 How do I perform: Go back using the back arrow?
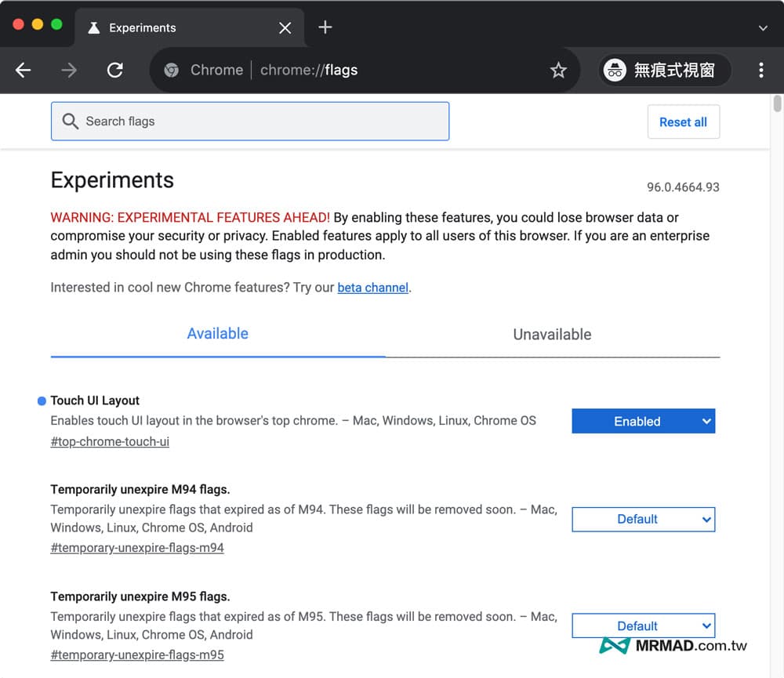[x=23, y=70]
